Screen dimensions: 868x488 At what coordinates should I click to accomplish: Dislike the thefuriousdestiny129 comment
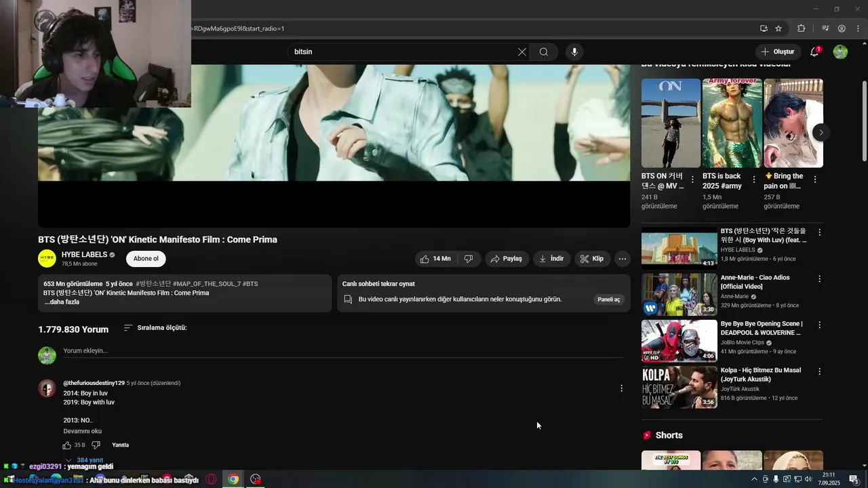tap(96, 445)
